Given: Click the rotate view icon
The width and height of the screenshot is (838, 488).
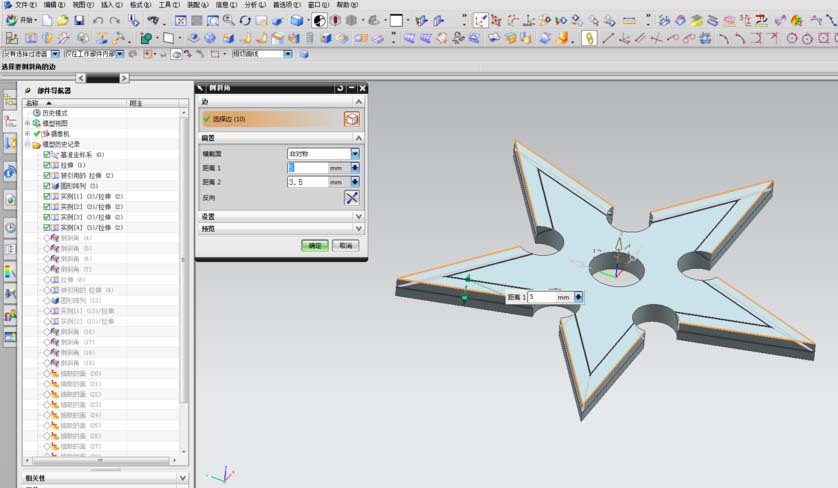Looking at the screenshot, I should [245, 20].
